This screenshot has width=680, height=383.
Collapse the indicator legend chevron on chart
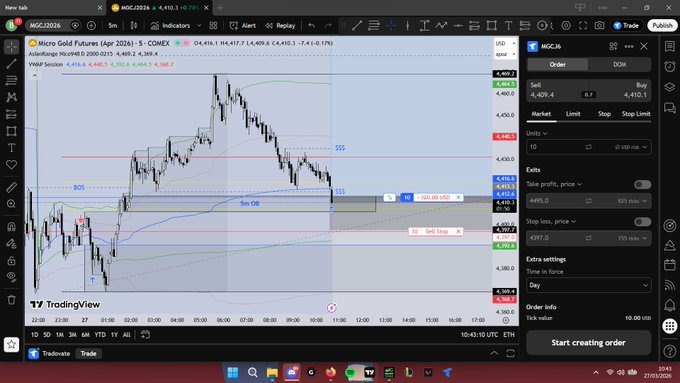35,75
